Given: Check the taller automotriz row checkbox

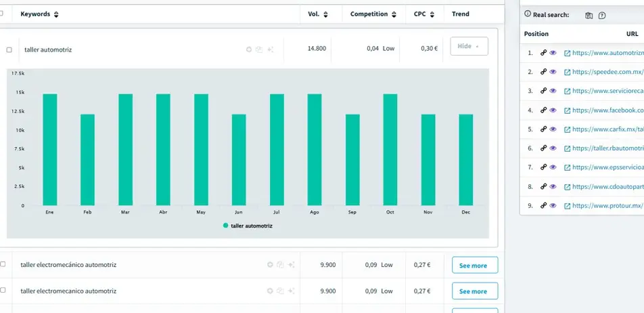Looking at the screenshot, I should (9, 49).
